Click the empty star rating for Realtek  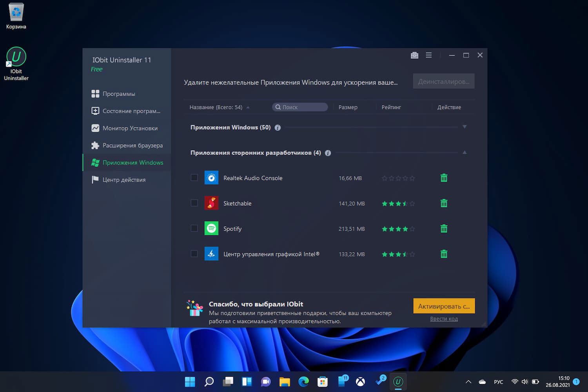click(398, 178)
